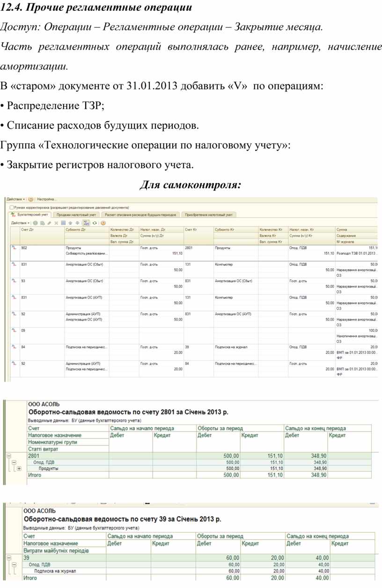Image resolution: width=382 pixels, height=588 pixels.
Task: Click the Итого row in 2801 report
Action: 199,475
